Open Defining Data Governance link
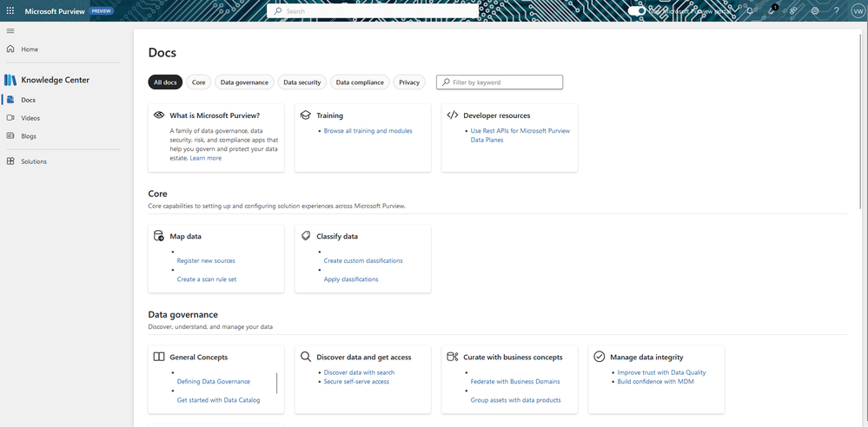The width and height of the screenshot is (868, 427). [x=214, y=382]
